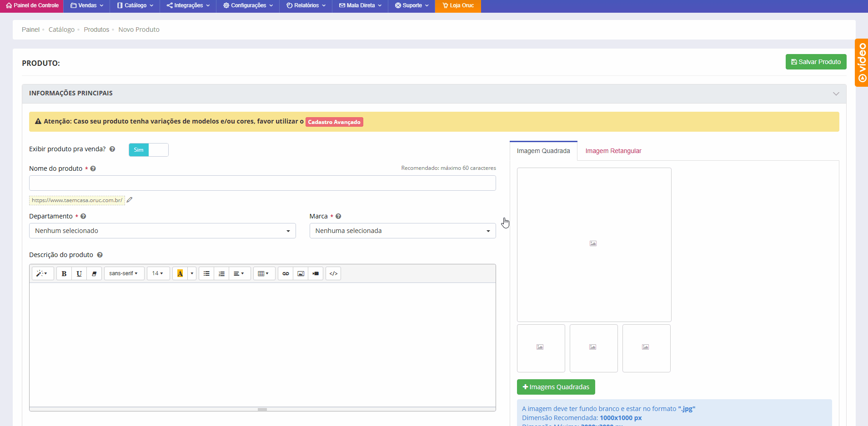Apply the yellow text highlight color button
Screen dimensions: 868x426
coord(180,273)
